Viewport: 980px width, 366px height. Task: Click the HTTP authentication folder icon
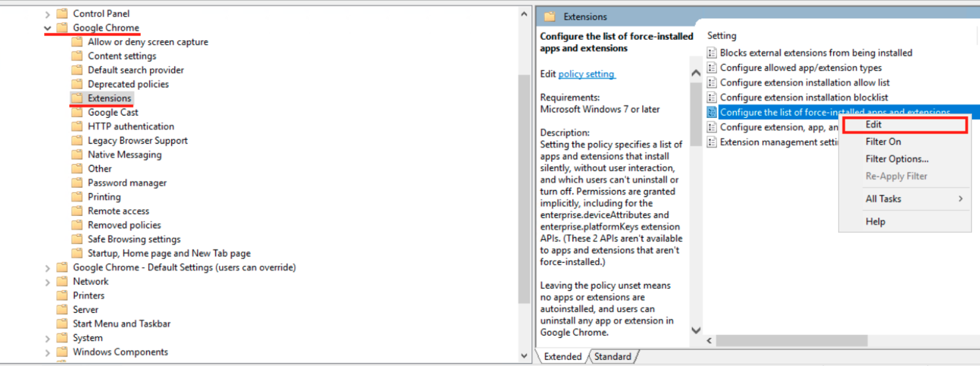point(77,126)
